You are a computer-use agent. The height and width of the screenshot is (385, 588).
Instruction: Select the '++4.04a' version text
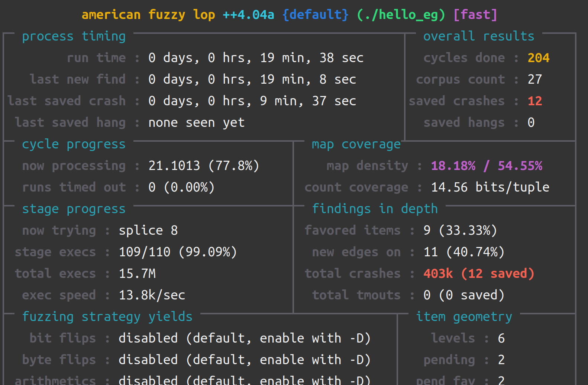coord(249,15)
